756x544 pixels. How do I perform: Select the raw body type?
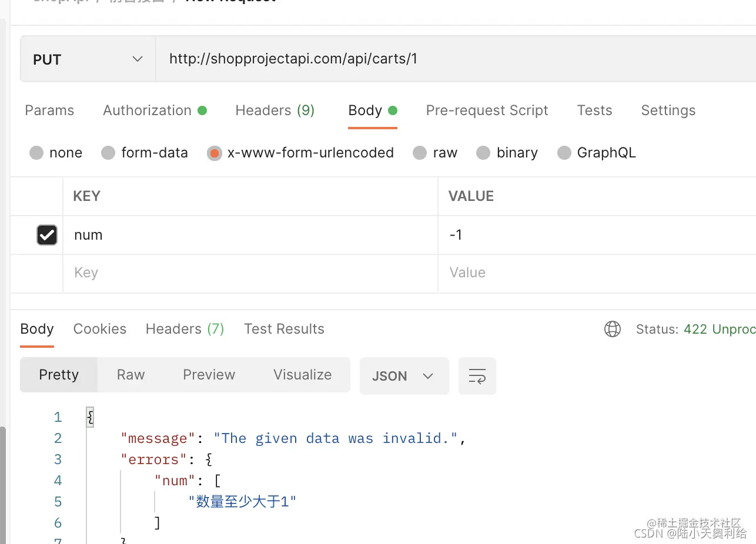coord(435,153)
